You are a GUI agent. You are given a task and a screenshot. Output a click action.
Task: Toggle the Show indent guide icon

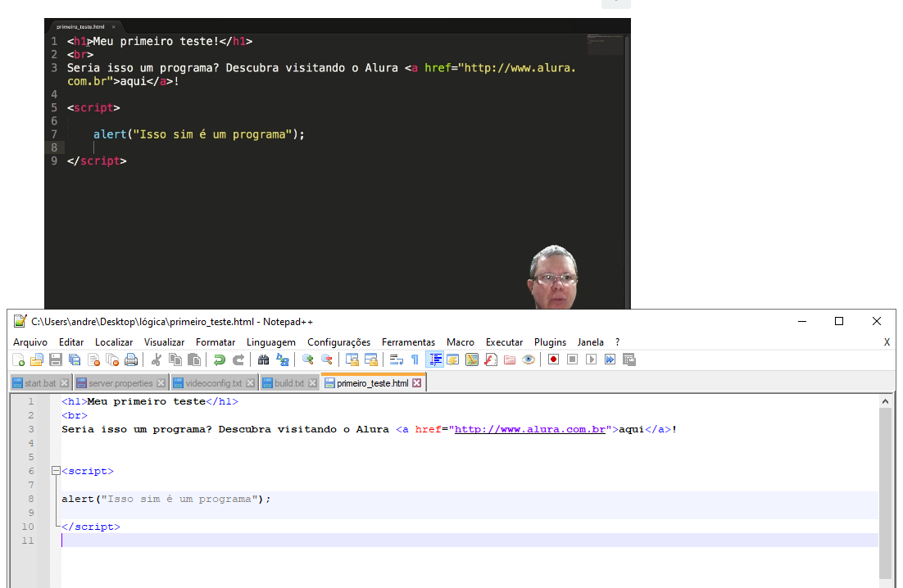pos(435,360)
